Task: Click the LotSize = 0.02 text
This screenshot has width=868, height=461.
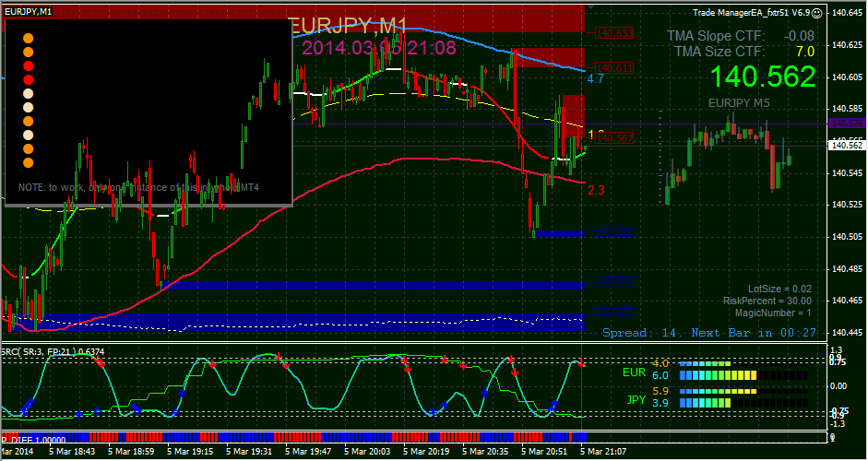Action: (780, 289)
